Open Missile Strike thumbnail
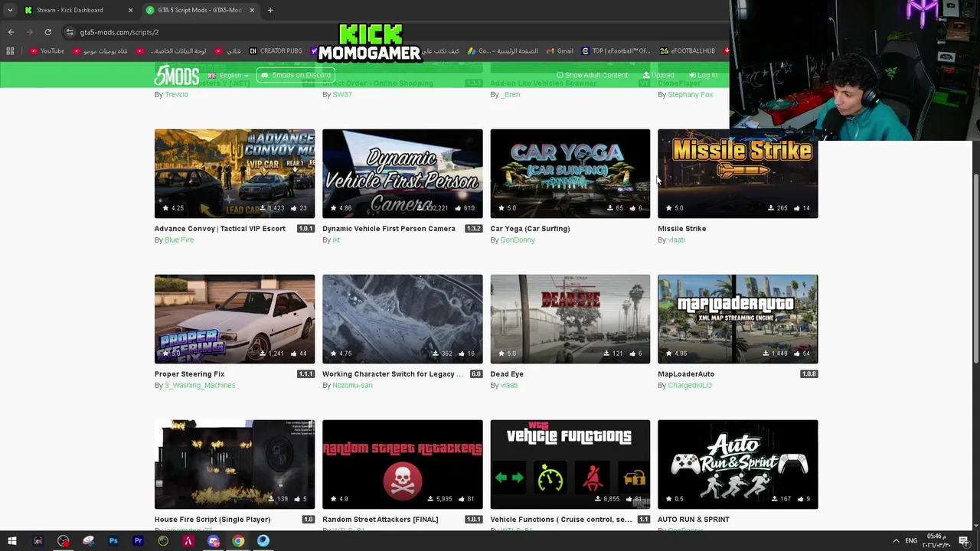The height and width of the screenshot is (551, 980). [x=737, y=174]
